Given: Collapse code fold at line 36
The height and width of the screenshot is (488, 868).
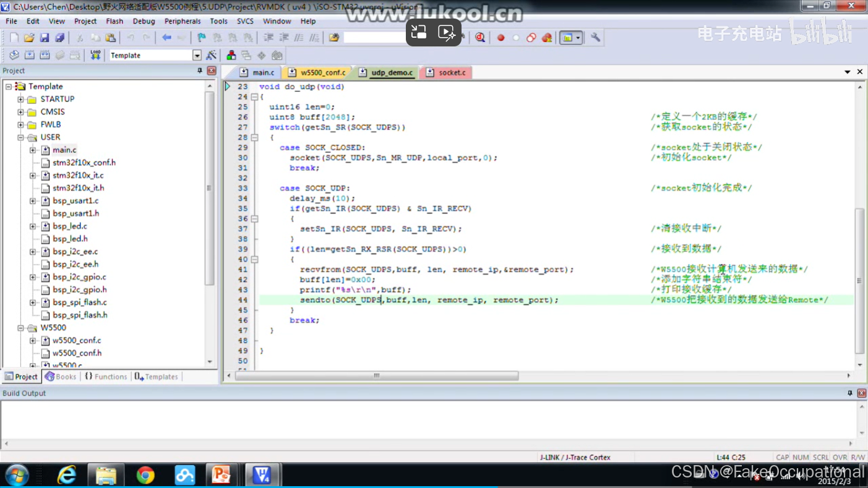Looking at the screenshot, I should (254, 219).
